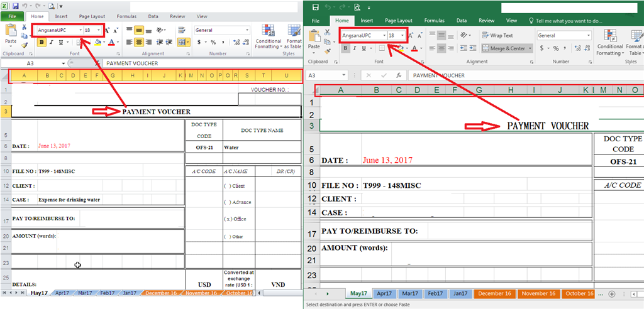Click fill color bucket in left Excel window
The width and height of the screenshot is (644, 309).
pyautogui.click(x=97, y=42)
